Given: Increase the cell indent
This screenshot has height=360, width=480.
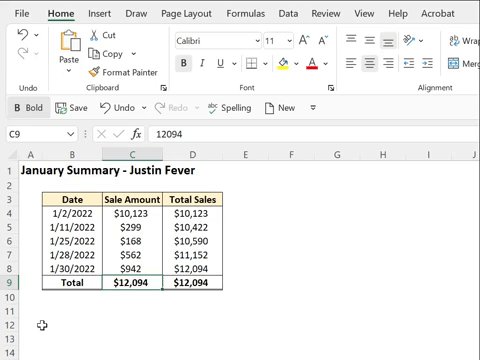Looking at the screenshot, I should pos(427,63).
